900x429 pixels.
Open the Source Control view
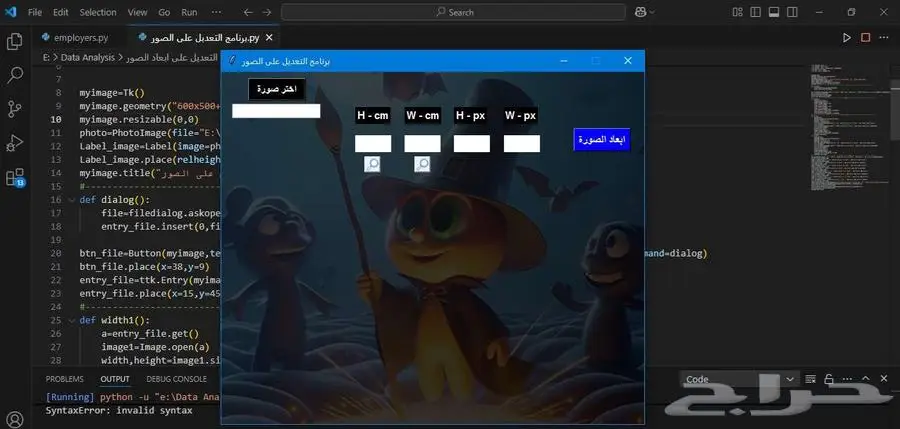15,108
